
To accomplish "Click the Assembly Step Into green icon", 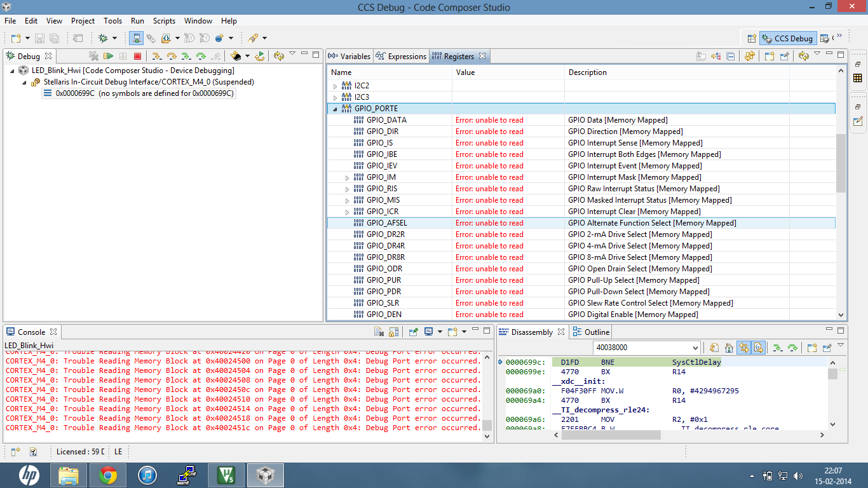I will coord(186,56).
